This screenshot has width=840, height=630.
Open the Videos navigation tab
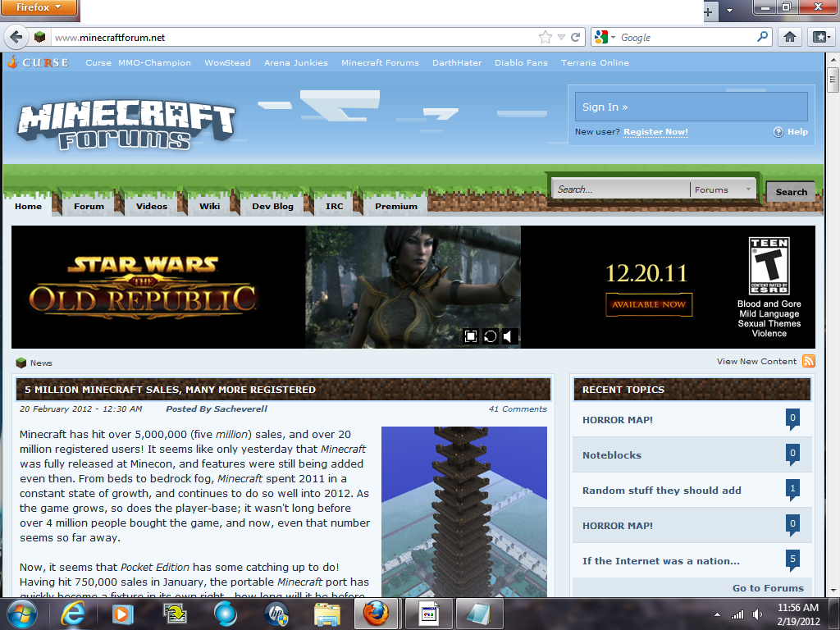[152, 206]
